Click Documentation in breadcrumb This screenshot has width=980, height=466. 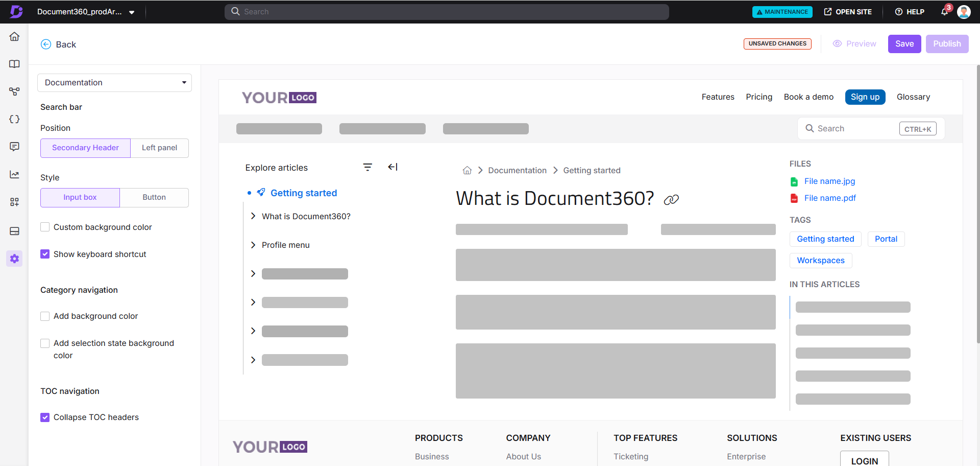coord(517,170)
